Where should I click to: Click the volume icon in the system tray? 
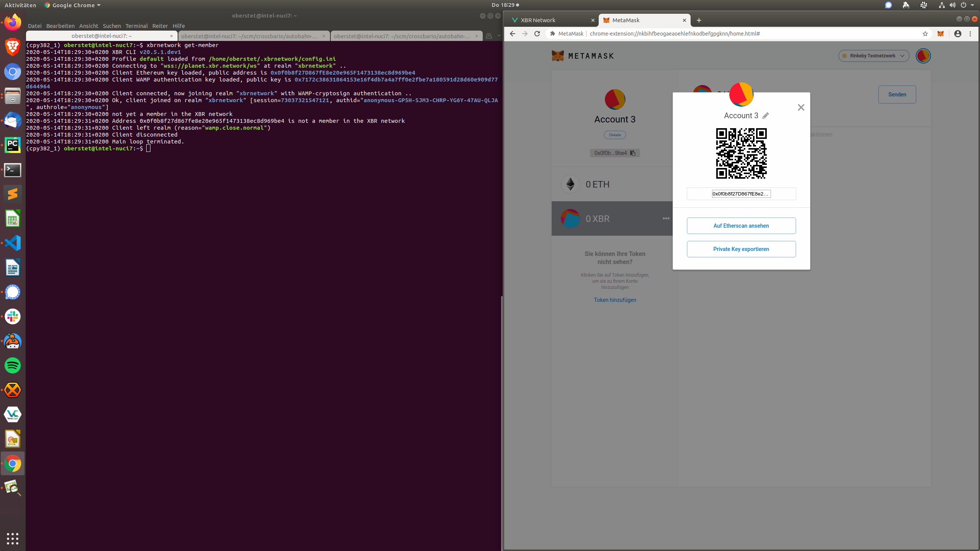coord(952,5)
